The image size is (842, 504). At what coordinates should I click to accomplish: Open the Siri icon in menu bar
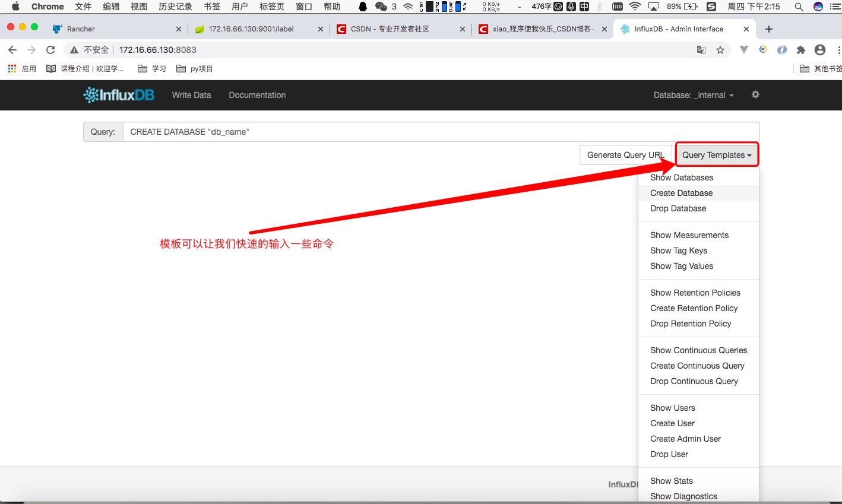pyautogui.click(x=818, y=7)
